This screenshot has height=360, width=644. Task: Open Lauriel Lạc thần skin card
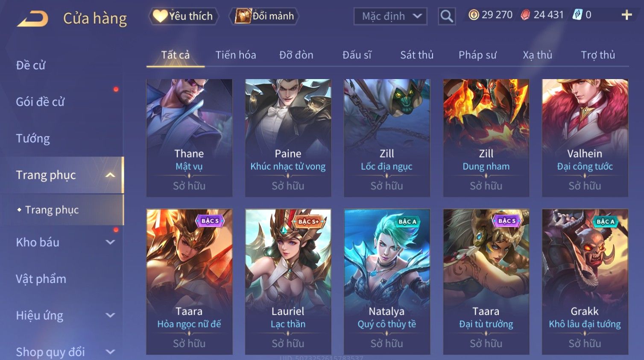[288, 281]
